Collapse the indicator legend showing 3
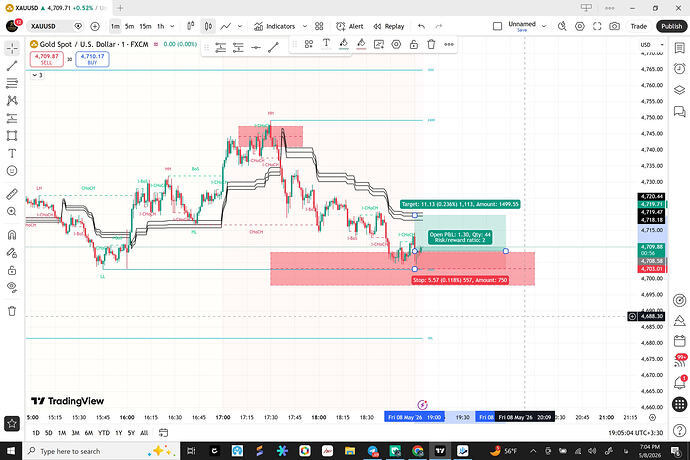Viewport: 690px width, 460px height. (35, 75)
